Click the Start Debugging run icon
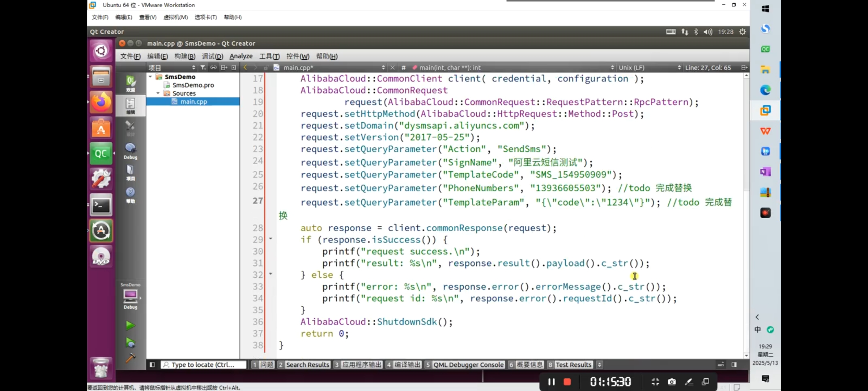 pos(130,342)
